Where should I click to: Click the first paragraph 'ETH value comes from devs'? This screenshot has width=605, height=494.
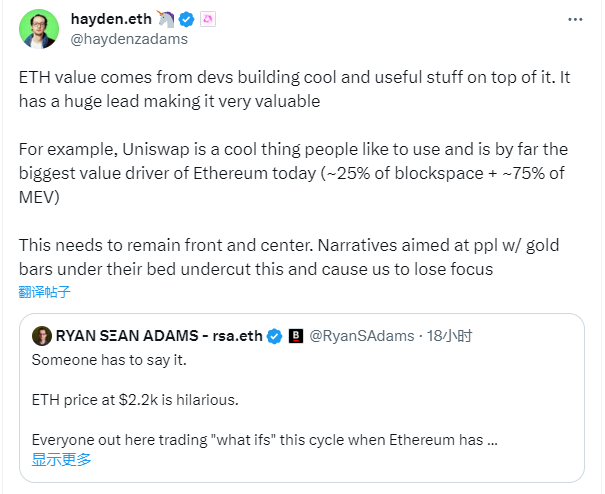(x=294, y=89)
